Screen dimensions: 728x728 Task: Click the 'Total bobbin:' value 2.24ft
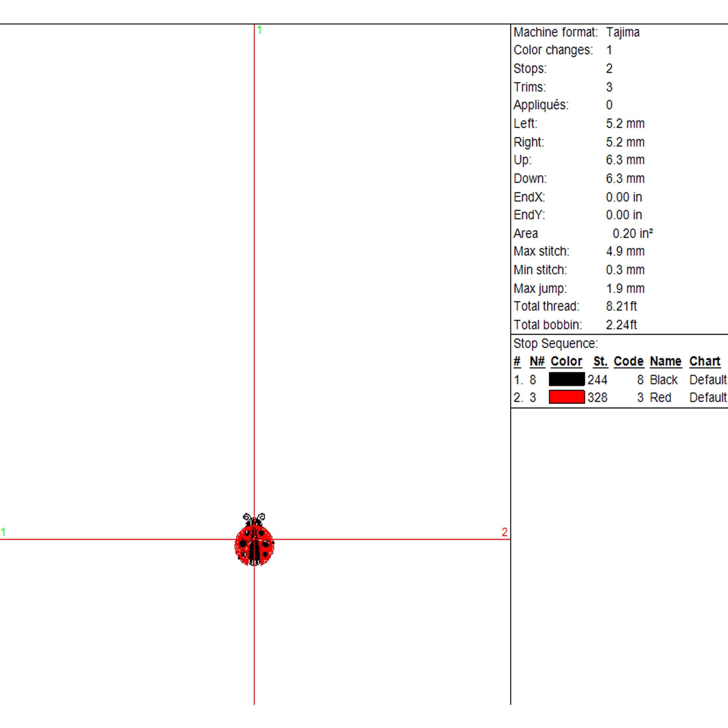tap(621, 325)
